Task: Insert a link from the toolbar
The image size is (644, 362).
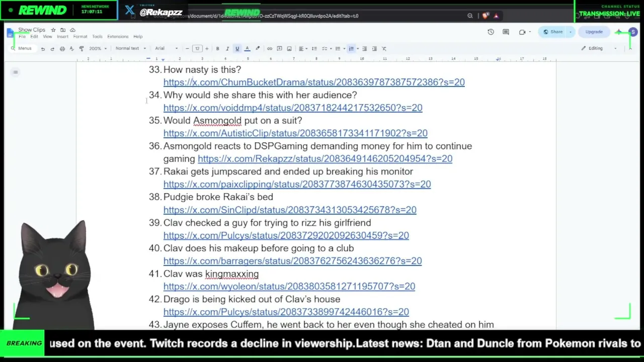Action: click(x=270, y=49)
